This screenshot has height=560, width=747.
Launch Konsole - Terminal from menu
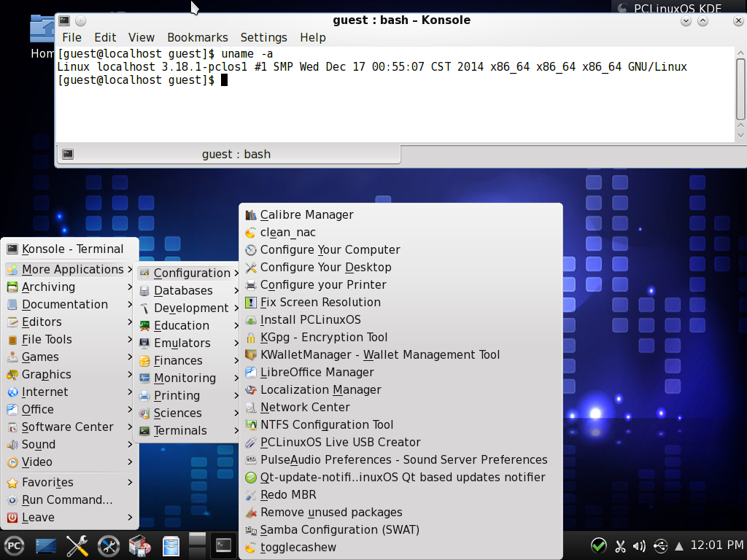coord(70,249)
